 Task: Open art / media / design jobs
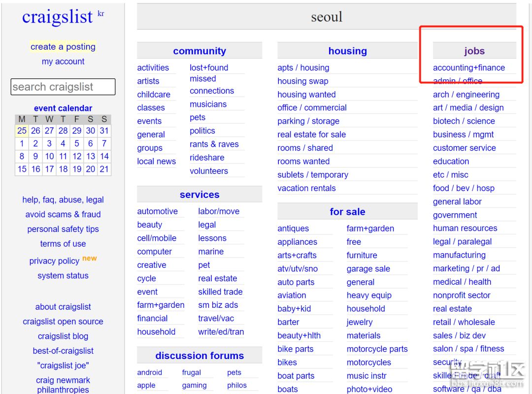point(468,107)
